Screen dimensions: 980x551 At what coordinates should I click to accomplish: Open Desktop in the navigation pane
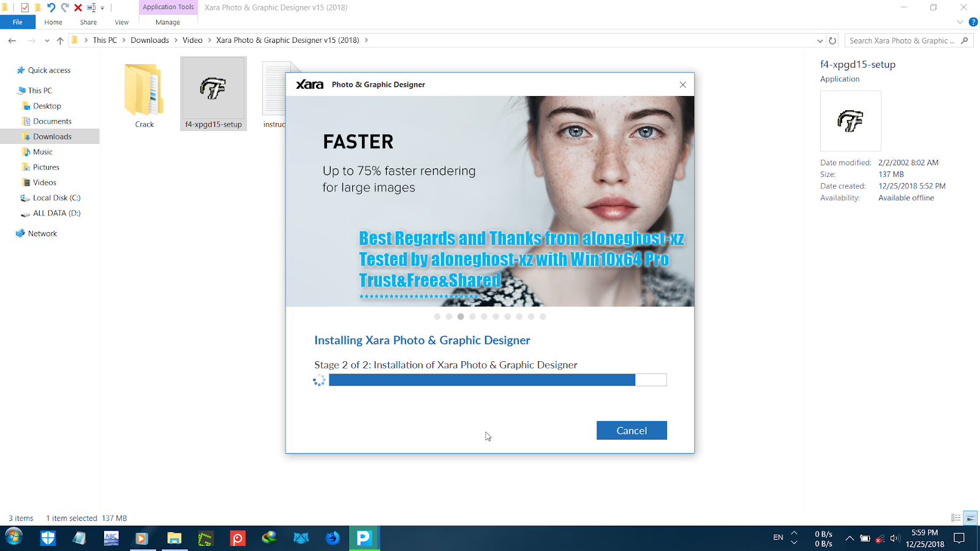[x=47, y=106]
